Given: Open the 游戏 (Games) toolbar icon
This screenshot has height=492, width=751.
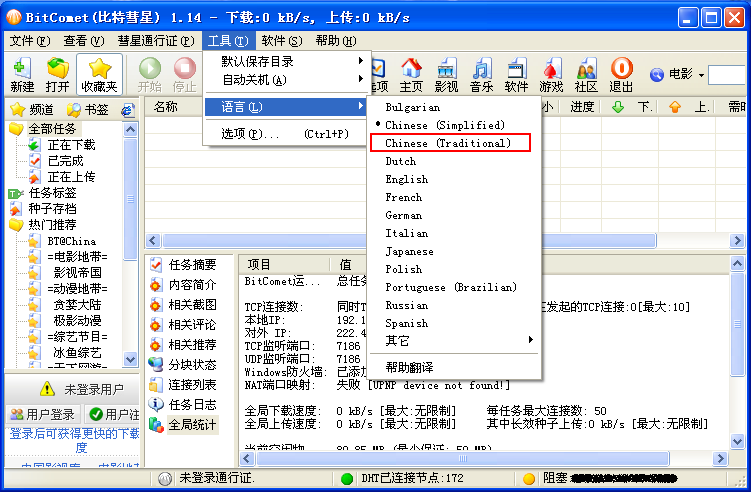Looking at the screenshot, I should [x=551, y=75].
